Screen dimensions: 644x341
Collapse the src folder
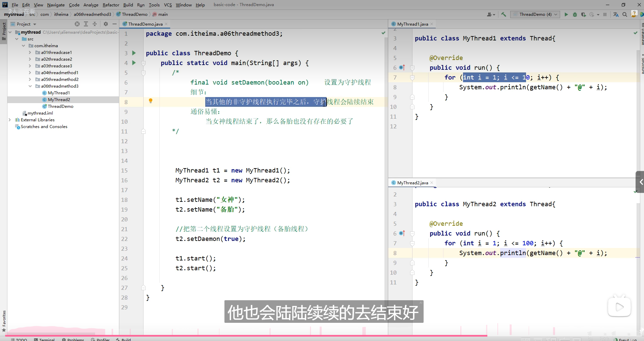click(x=17, y=39)
